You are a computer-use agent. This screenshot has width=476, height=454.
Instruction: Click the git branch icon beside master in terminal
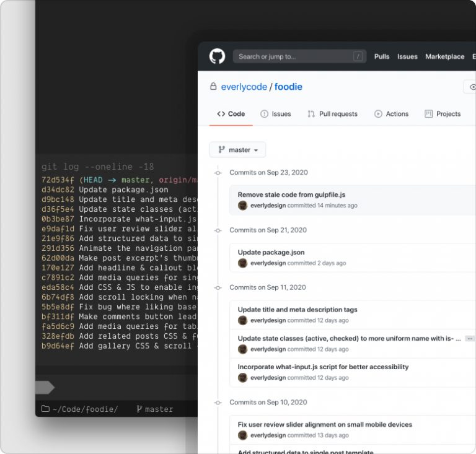pos(139,409)
